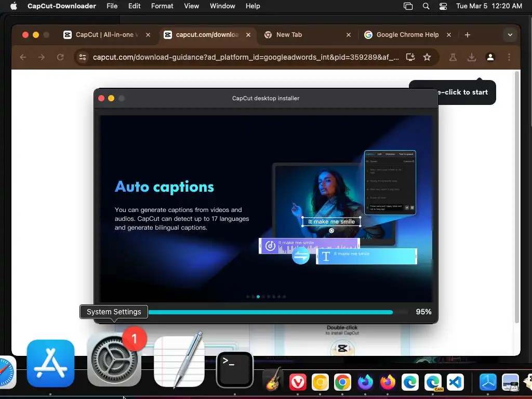This screenshot has width=532, height=399.
Task: Open the Window menu
Action: point(222,6)
